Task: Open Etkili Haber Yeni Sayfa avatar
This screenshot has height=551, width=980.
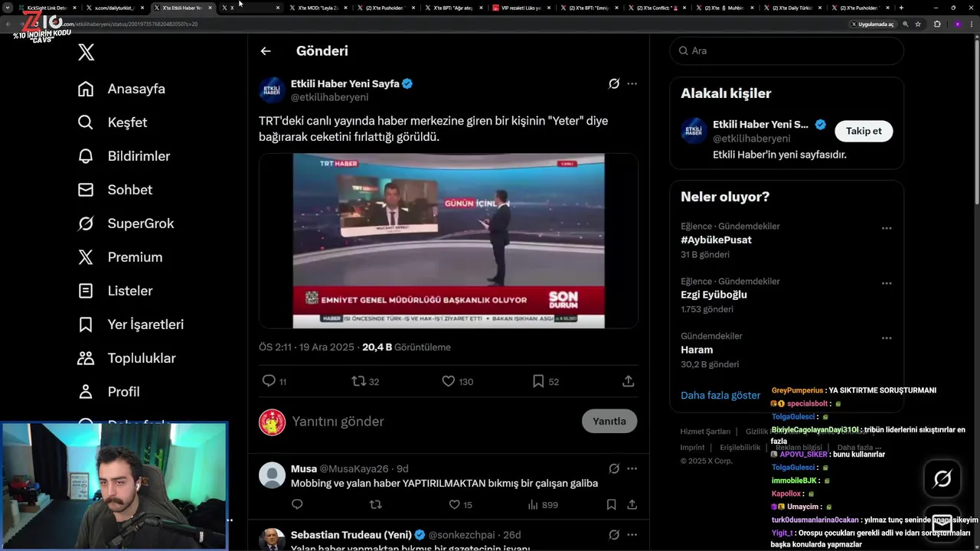Action: click(x=272, y=90)
